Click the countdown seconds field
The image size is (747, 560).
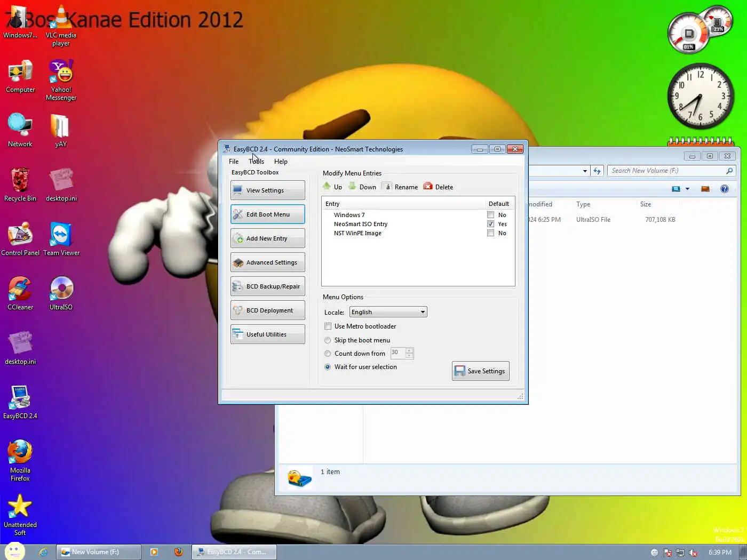[398, 353]
